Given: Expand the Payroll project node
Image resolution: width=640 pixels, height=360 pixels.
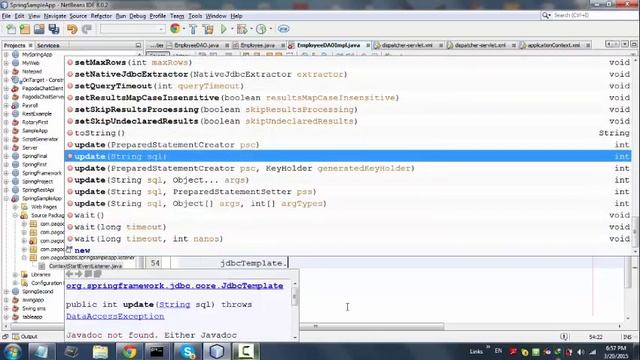Looking at the screenshot, I should pos(6,105).
